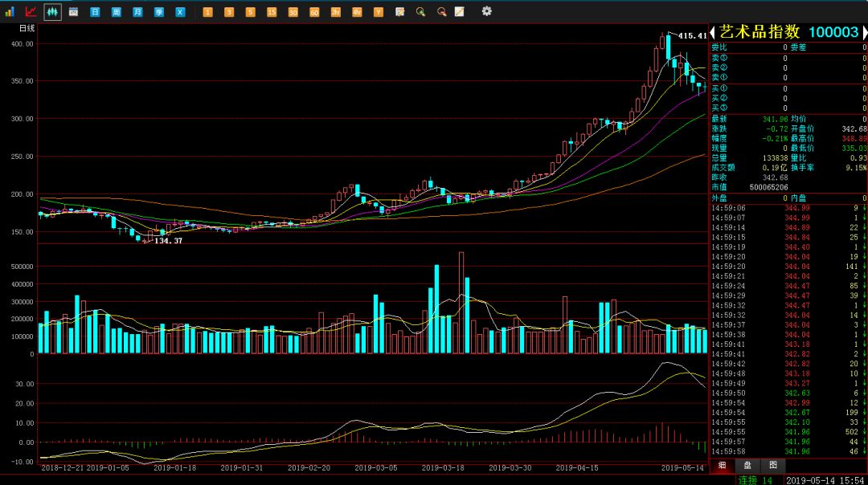The width and height of the screenshot is (868, 485).
Task: Click the zoom in magnifier icon
Action: [420, 11]
